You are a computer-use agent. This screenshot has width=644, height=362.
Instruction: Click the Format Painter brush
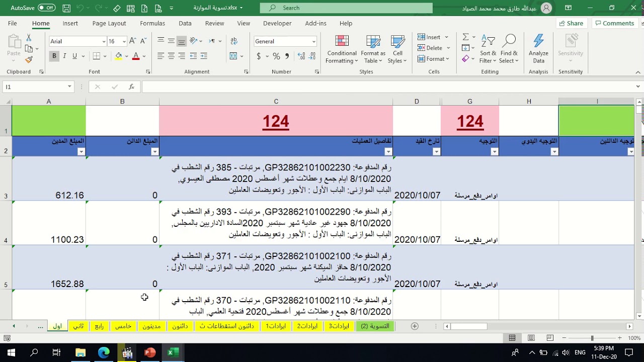tap(29, 59)
